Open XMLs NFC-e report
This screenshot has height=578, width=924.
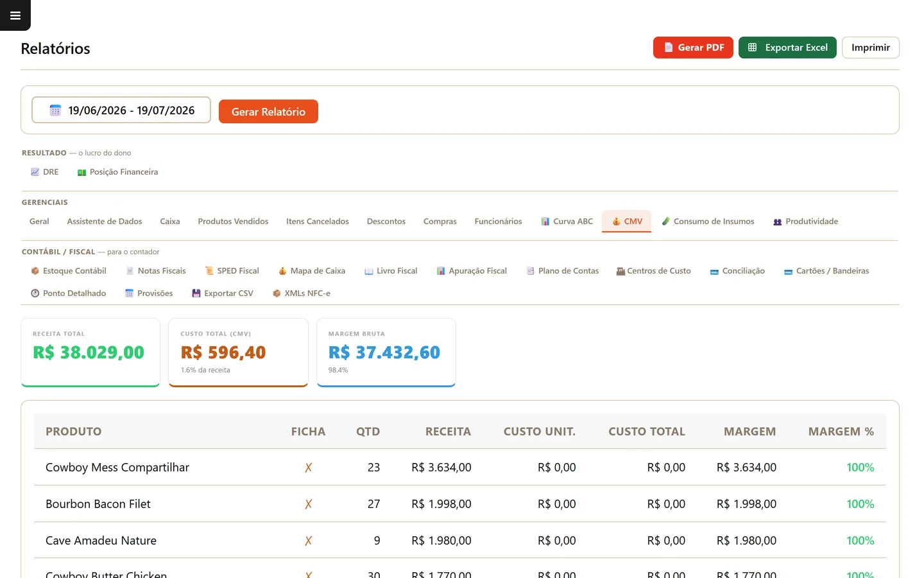301,293
